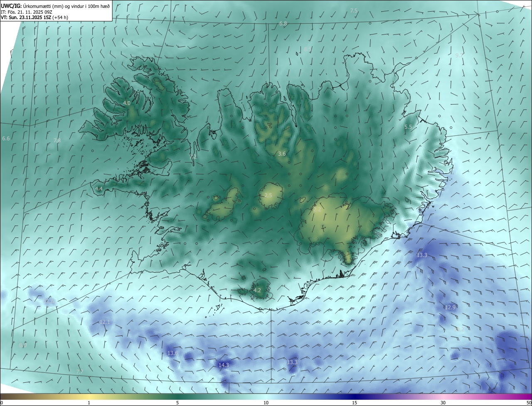Click the 'UWC/IG: Úrkomumætti (mm)' title line
Image resolution: width=532 pixels, height=406 pixels.
coord(55,6)
